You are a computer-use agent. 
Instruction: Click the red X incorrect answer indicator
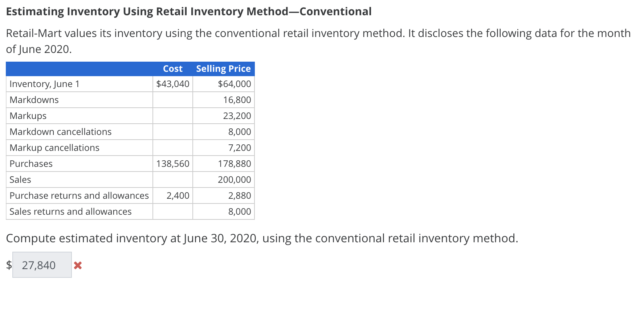tap(78, 265)
